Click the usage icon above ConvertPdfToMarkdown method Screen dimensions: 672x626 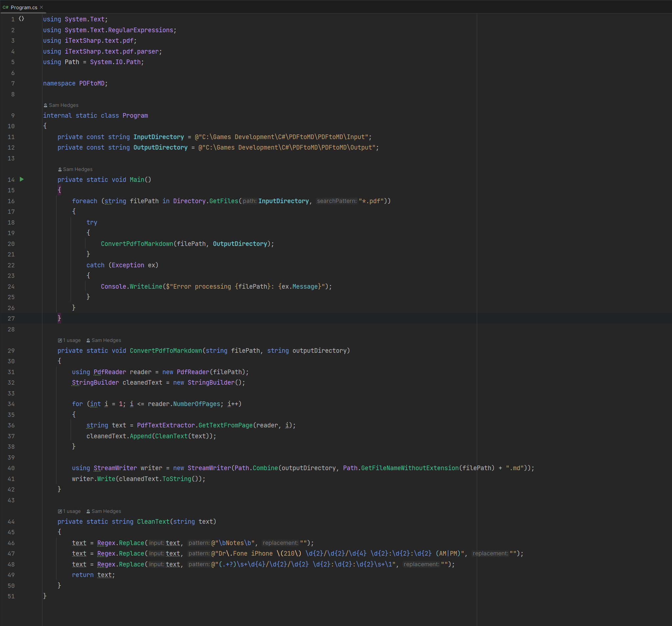[x=60, y=341]
